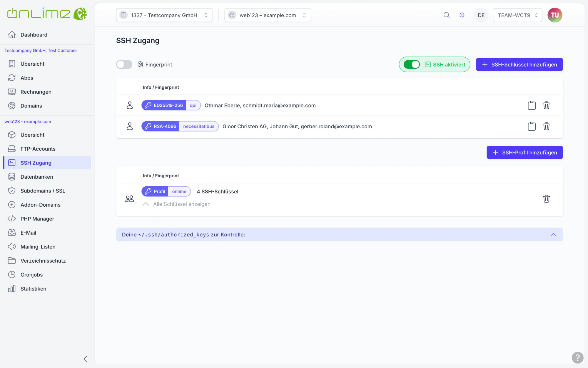Copy the RSA-4096 key to clipboard

[x=532, y=126]
